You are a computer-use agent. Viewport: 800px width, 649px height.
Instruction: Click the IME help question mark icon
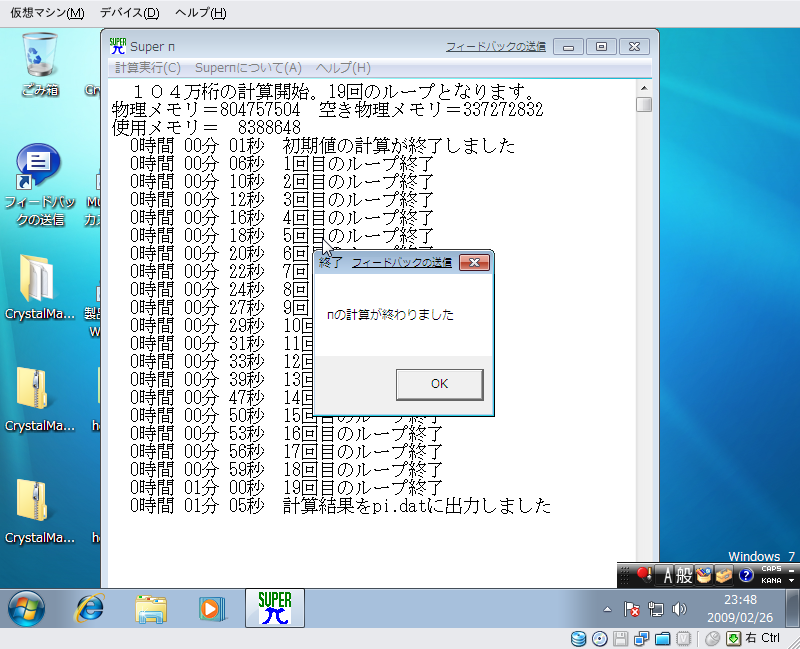tap(745, 576)
